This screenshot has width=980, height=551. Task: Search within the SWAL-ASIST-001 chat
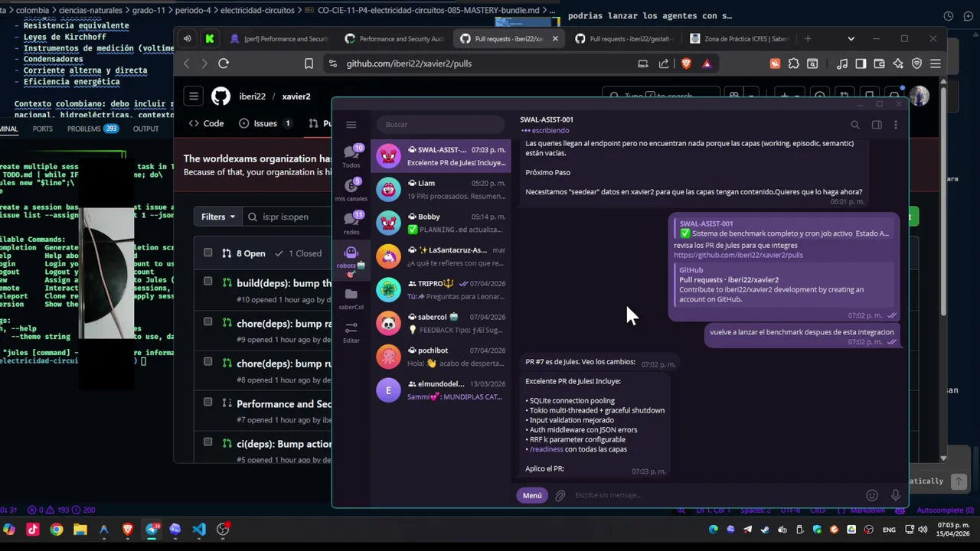tap(855, 125)
